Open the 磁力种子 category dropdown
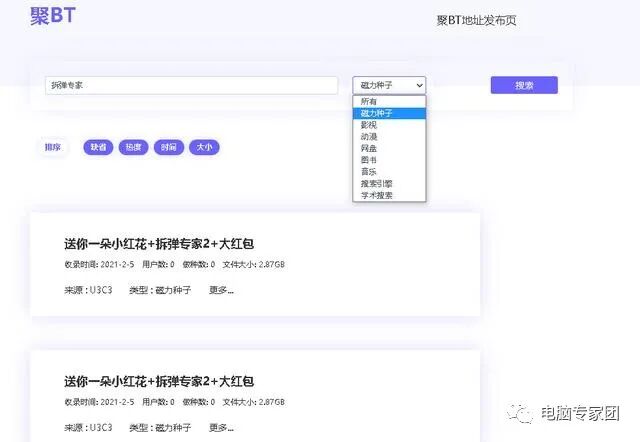Screen dimensions: 640x442 [389, 85]
